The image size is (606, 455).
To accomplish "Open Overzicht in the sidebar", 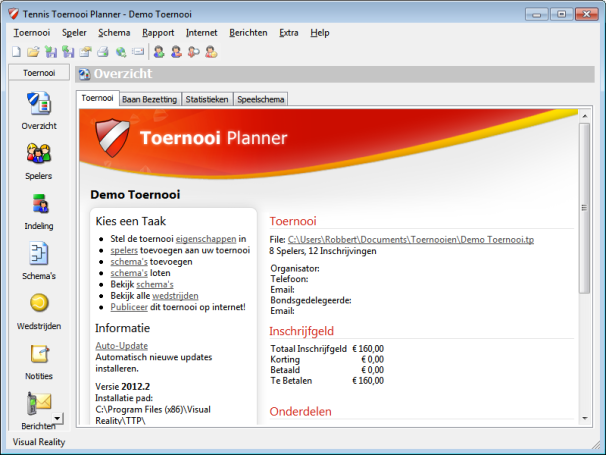I will click(39, 111).
